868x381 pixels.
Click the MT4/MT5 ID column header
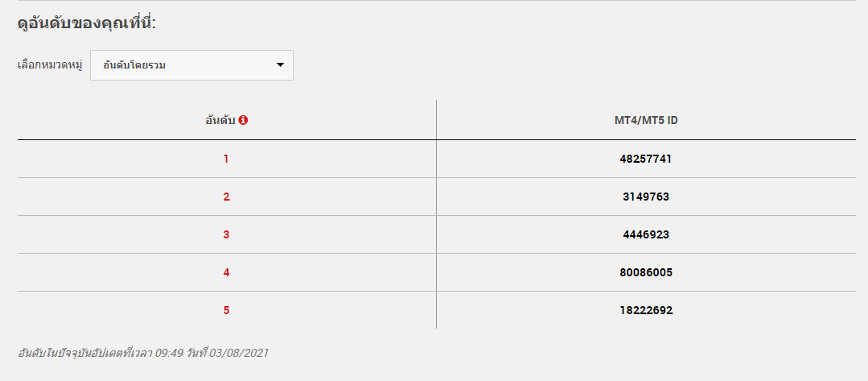(646, 120)
